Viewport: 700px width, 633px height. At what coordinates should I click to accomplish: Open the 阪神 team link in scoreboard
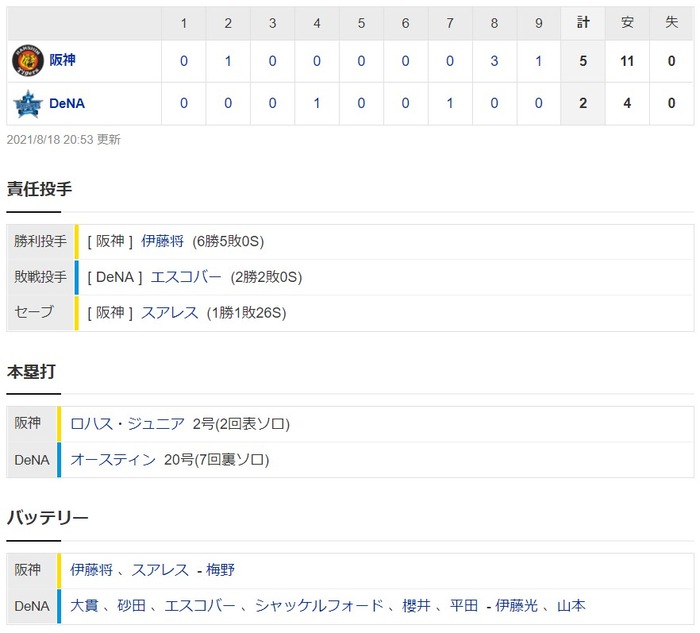coord(62,60)
